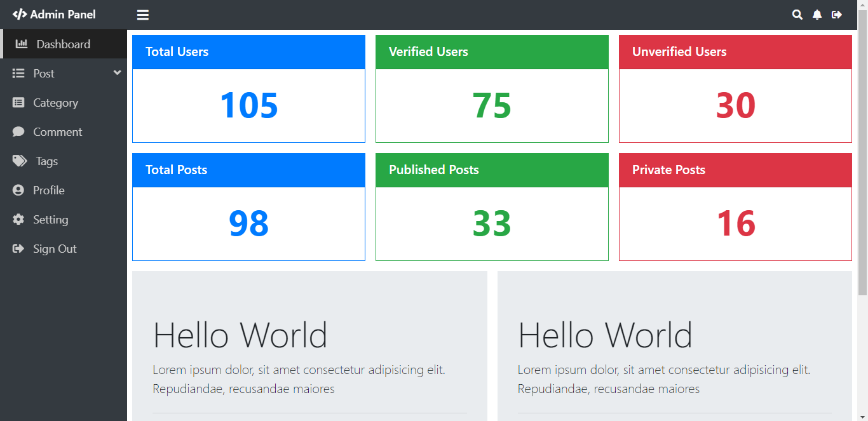Toggle the sidebar with the hamburger button
The image size is (868, 421).
pyautogui.click(x=142, y=14)
